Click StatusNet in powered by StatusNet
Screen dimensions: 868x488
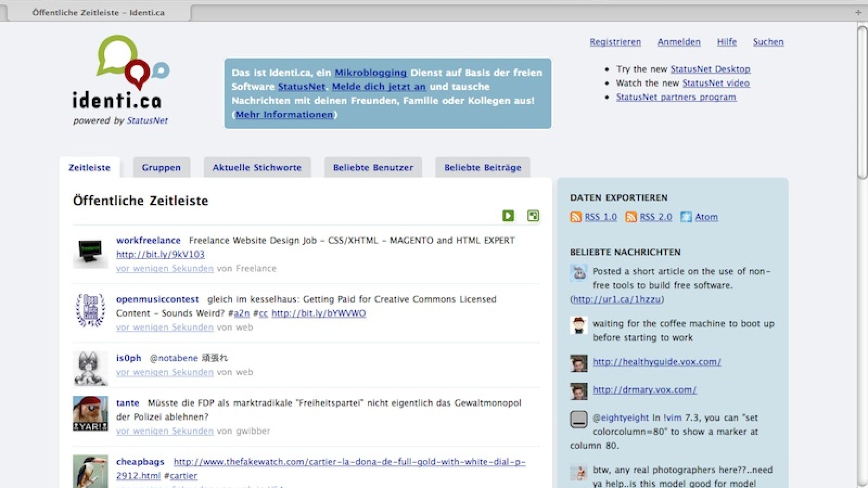pyautogui.click(x=147, y=120)
